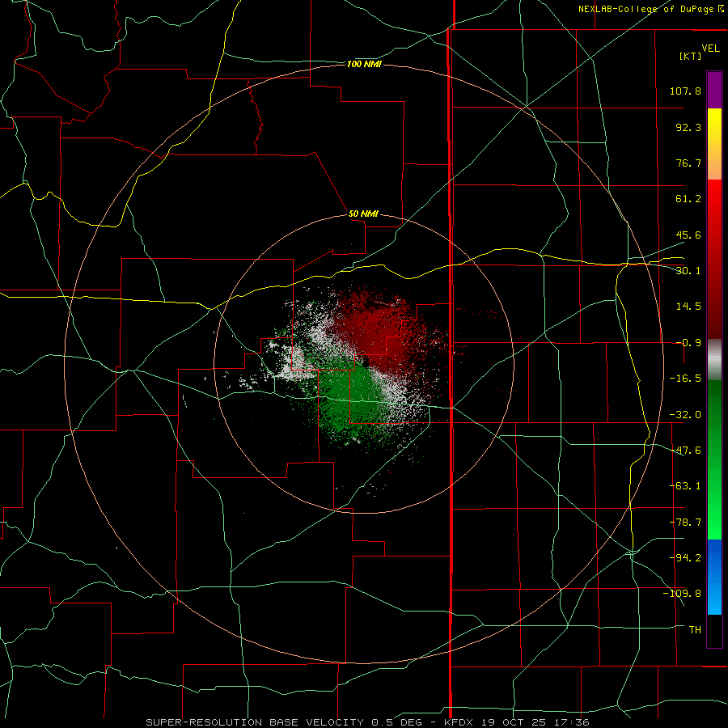Click the '100 NMI' range ring label
728x728 pixels.
(x=364, y=64)
